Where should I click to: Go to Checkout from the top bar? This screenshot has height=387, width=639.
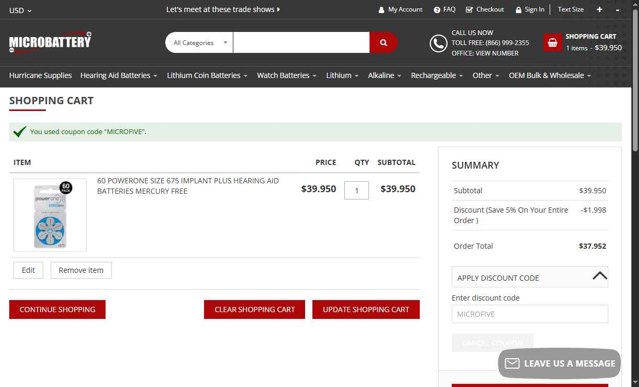pyautogui.click(x=485, y=9)
